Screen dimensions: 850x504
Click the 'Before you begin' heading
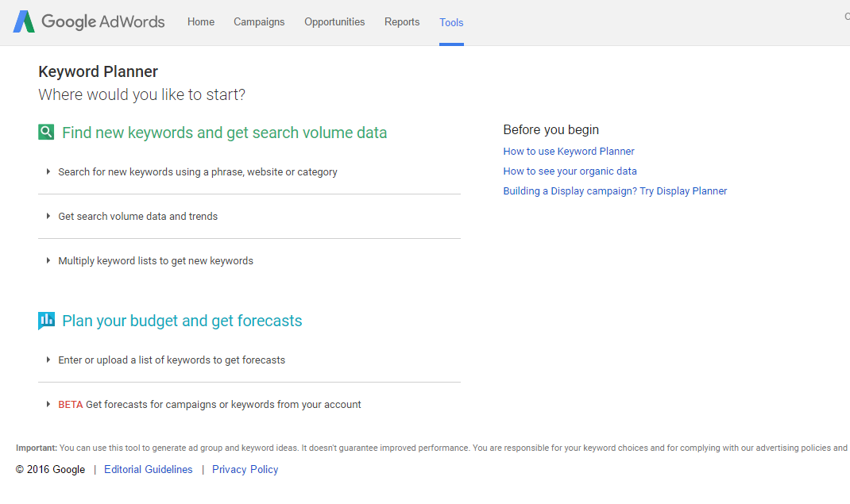(x=551, y=129)
